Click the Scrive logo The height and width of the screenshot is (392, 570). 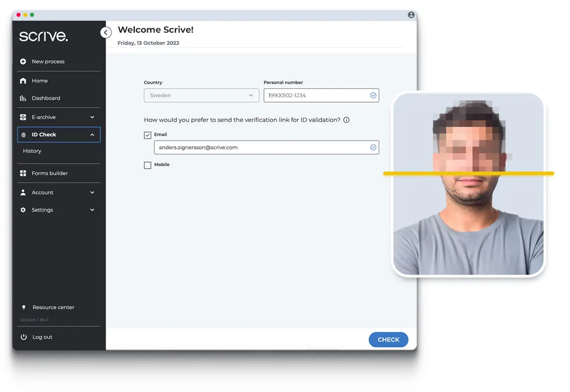[x=43, y=36]
